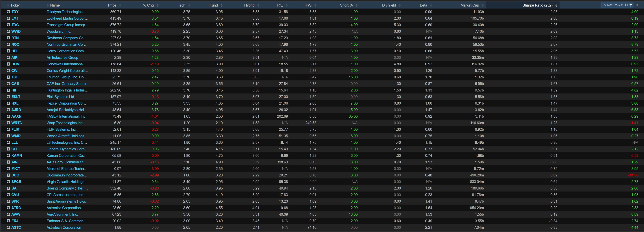Click the sort arrow next to Sharpe Ratio (252)
The height and width of the screenshot is (232, 644).
click(x=556, y=5)
